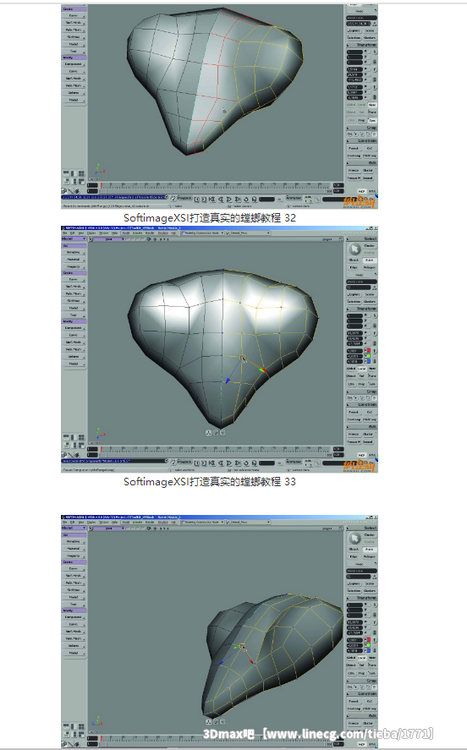
Task: Click the Clusters button in image 32
Action: [x=369, y=37]
